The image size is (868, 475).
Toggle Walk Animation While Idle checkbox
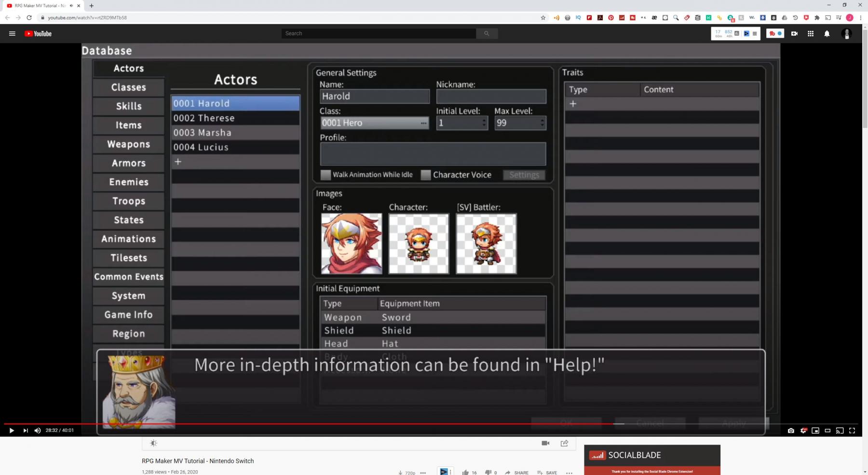tap(326, 175)
